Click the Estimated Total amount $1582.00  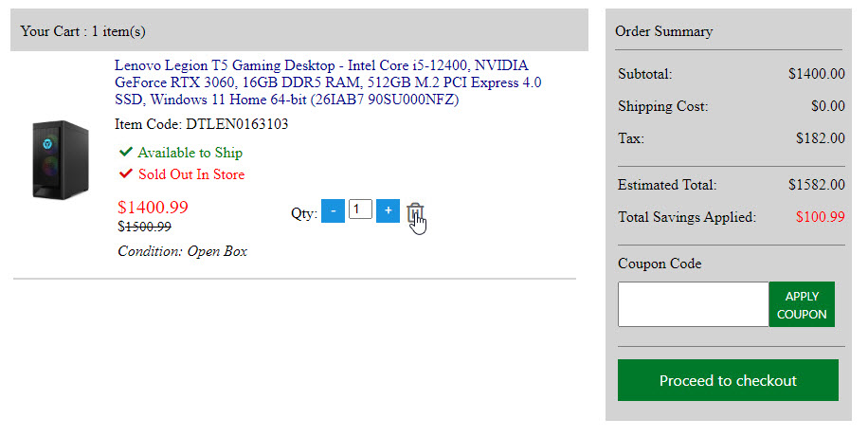(816, 185)
